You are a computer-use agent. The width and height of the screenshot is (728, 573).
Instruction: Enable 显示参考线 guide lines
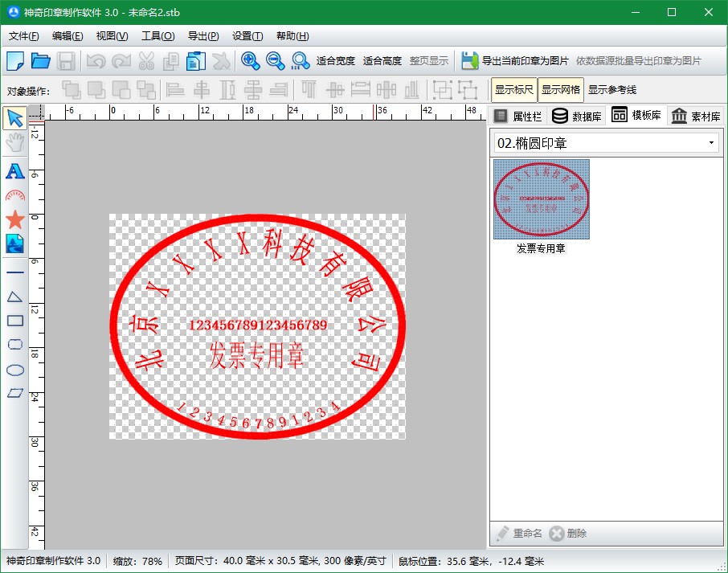point(611,90)
